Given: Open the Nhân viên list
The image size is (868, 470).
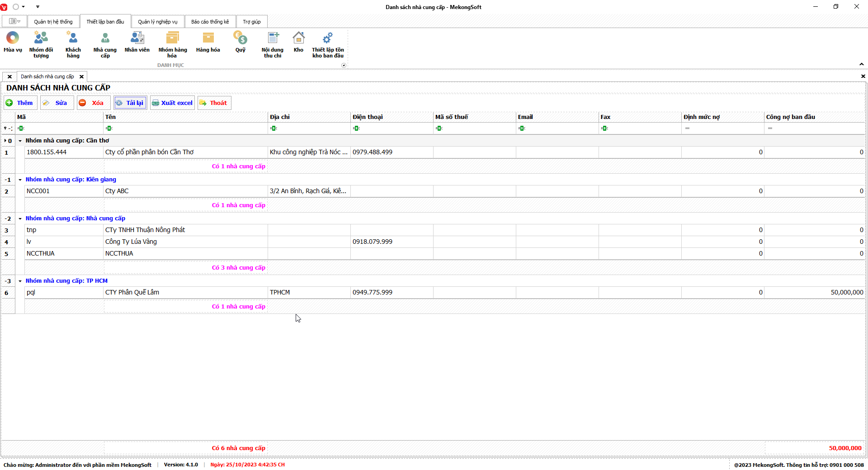Looking at the screenshot, I should (x=137, y=42).
